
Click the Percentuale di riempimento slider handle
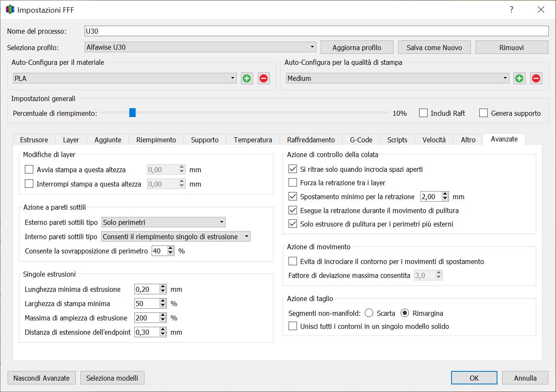(x=132, y=112)
